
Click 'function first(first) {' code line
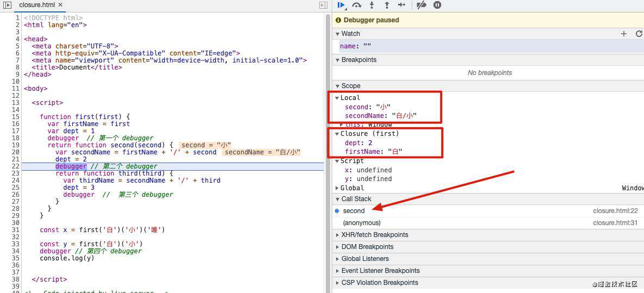pos(85,117)
